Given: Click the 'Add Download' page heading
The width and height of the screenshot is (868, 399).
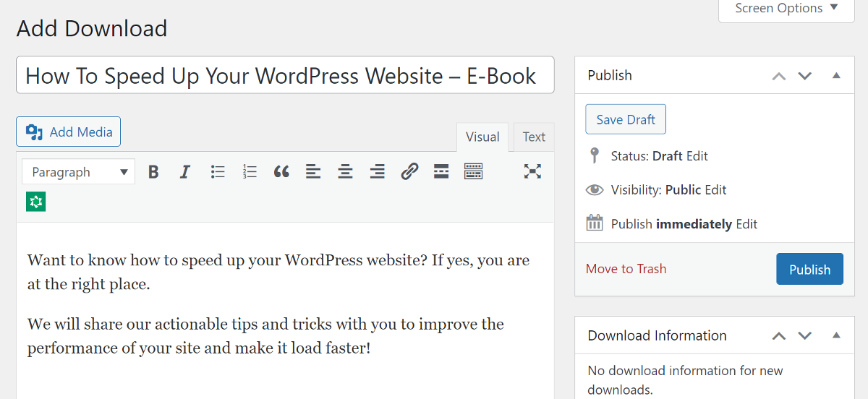Looking at the screenshot, I should 92,28.
